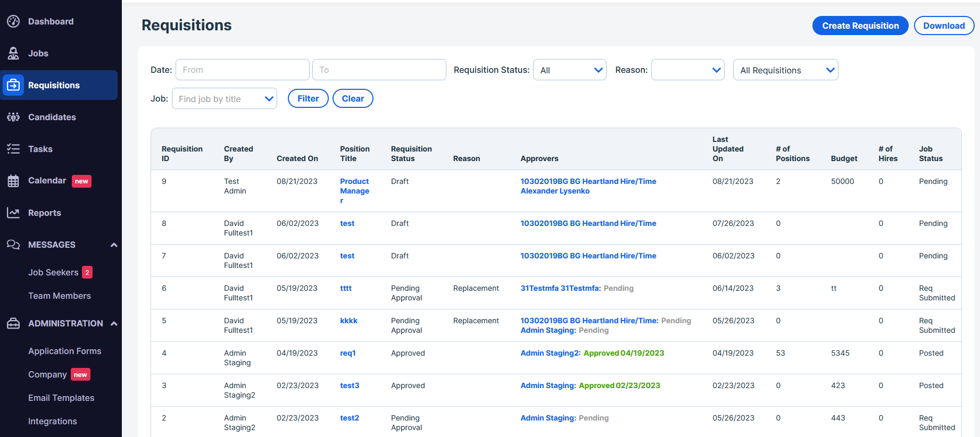Click the Created On column header
980x437 pixels.
point(297,158)
